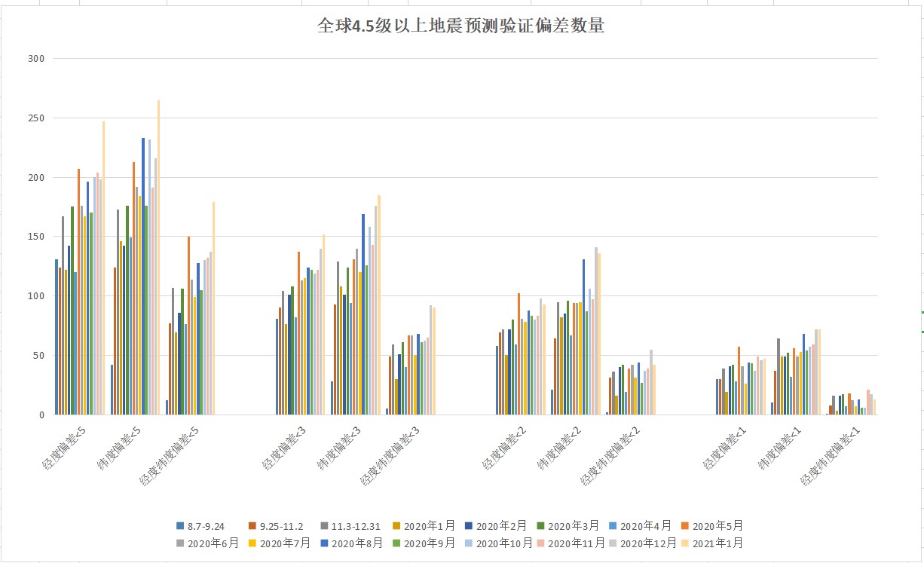Viewport: 924px width, 563px height.
Task: Select the chart title text
Action: point(462,26)
